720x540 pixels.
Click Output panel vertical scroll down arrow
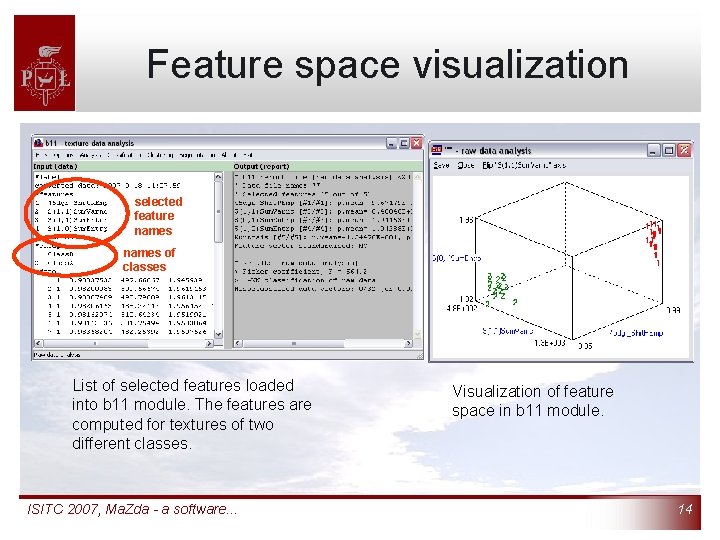(x=417, y=333)
